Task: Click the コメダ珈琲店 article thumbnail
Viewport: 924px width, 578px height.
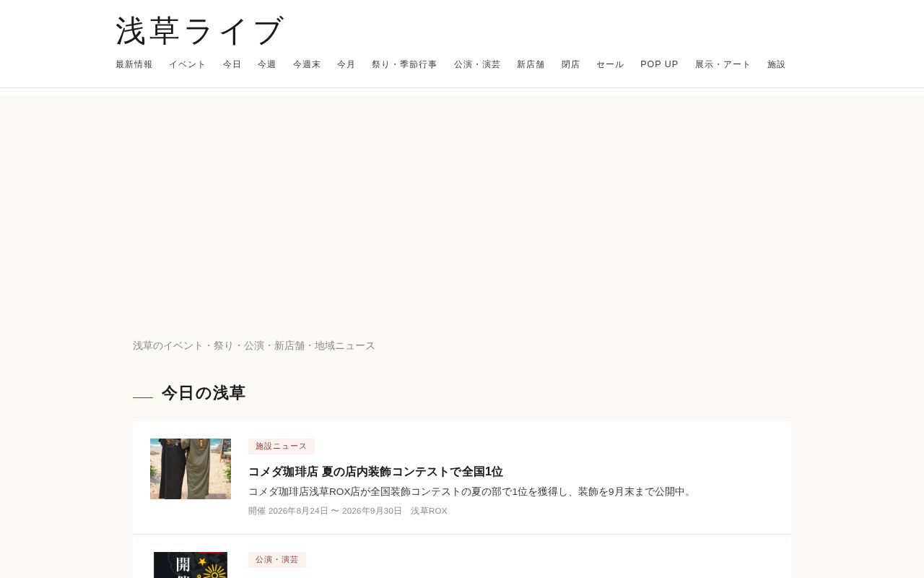Action: (x=191, y=469)
